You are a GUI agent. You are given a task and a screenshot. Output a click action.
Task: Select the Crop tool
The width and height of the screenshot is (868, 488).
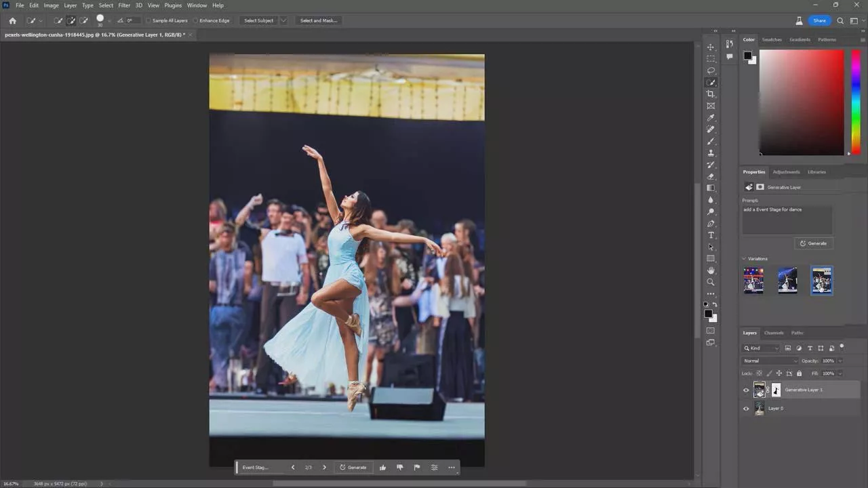[711, 94]
